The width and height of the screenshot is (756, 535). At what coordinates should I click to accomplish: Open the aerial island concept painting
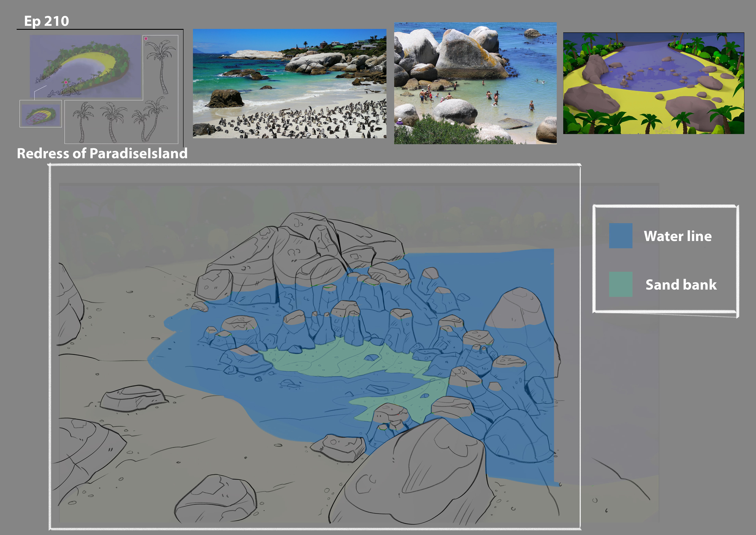coord(86,66)
